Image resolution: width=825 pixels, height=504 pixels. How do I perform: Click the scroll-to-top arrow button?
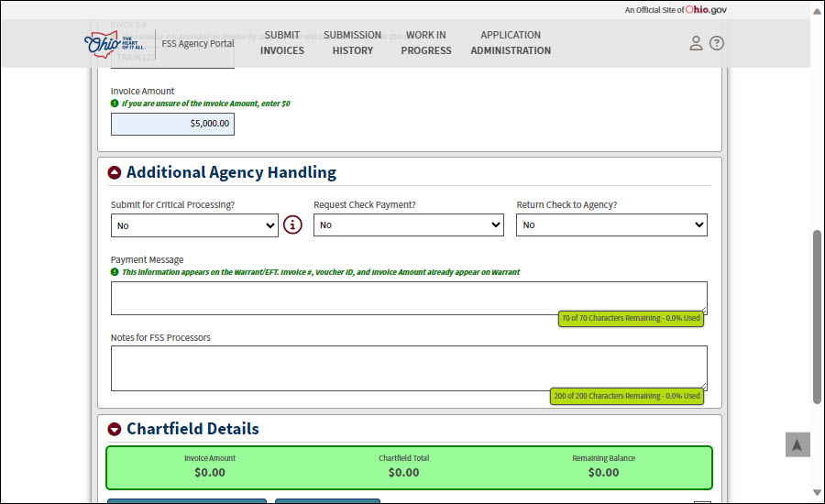(x=797, y=445)
